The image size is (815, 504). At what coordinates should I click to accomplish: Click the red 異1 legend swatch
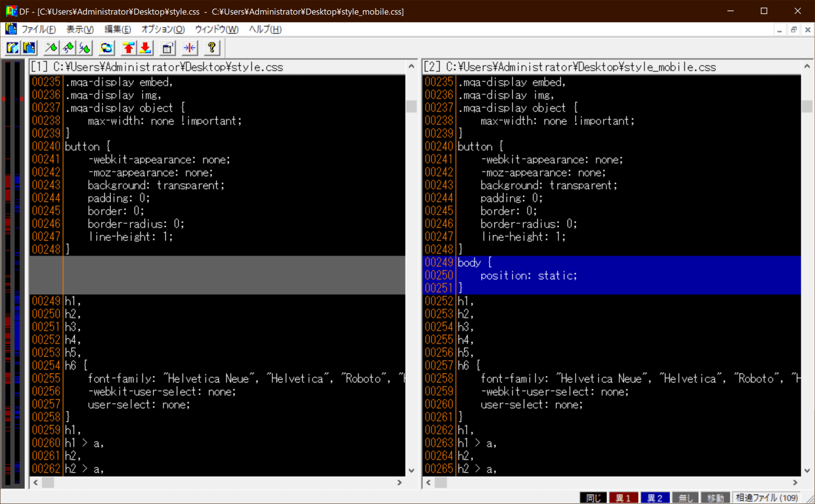(623, 498)
